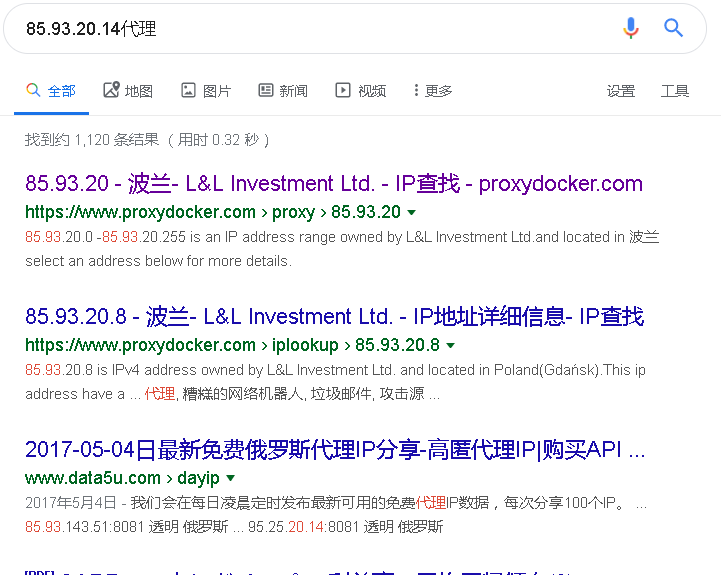Click the picture icon beside 图片
721x575 pixels.
click(188, 90)
